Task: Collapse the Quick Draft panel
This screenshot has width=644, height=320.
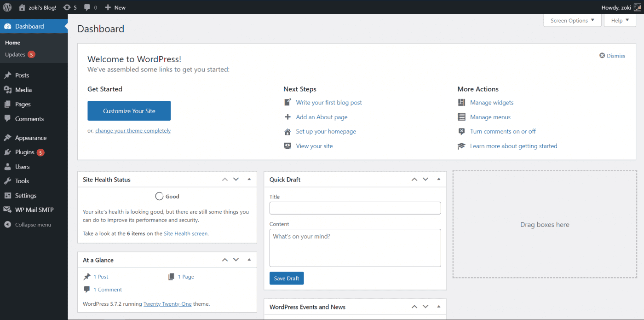Action: (x=438, y=179)
